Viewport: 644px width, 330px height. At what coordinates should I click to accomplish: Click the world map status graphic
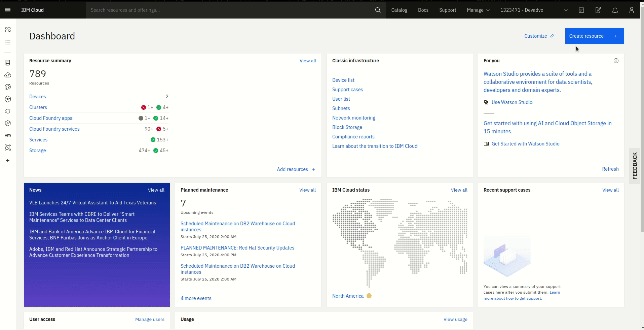(x=400, y=243)
